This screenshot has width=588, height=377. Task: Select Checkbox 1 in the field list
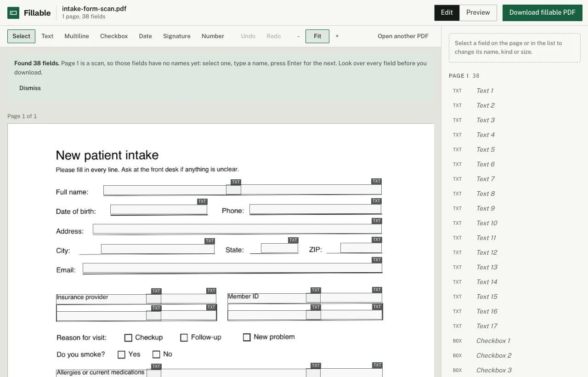[x=514, y=341]
